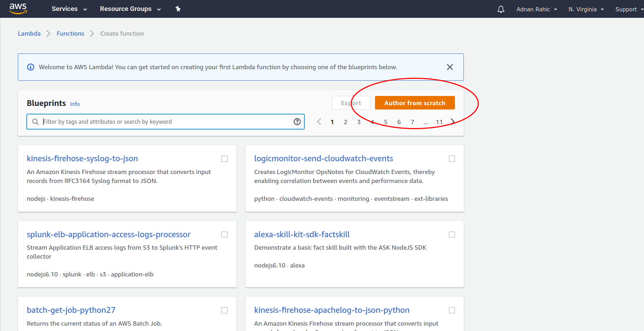Go to blueprints page 3
This screenshot has height=331, width=644.
tap(359, 122)
